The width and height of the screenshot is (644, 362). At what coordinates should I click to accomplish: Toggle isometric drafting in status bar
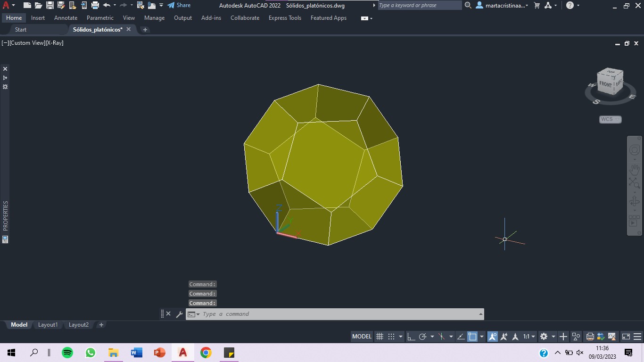[442, 337]
